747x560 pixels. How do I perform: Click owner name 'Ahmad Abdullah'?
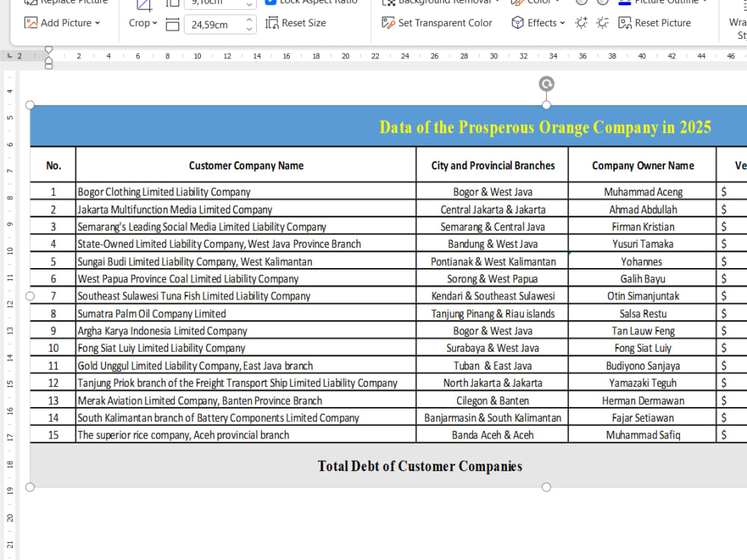point(642,210)
